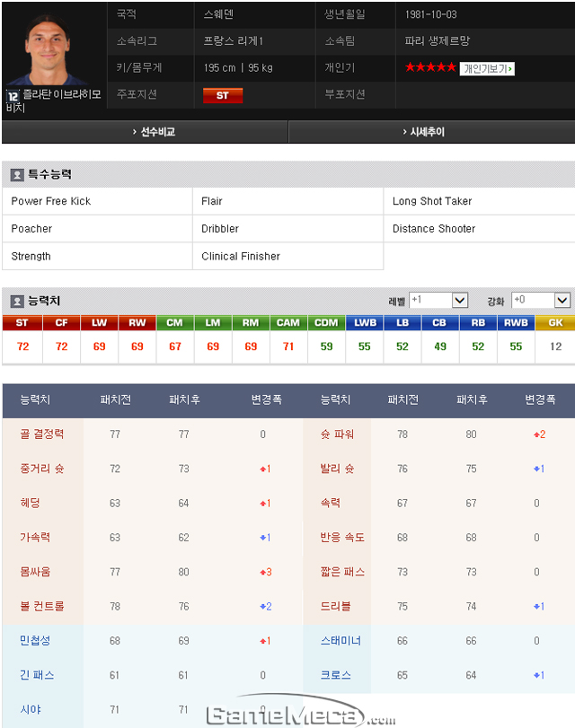Viewport: 575px width, 728px height.
Task: Click the 12 season badge by player name
Action: click(x=13, y=96)
